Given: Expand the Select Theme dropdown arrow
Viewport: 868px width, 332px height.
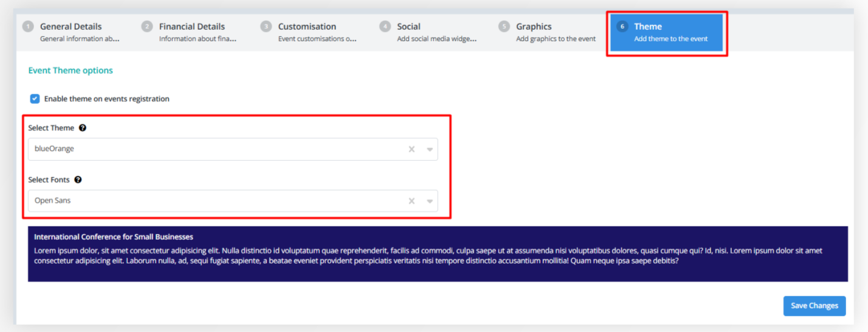Looking at the screenshot, I should coord(430,149).
